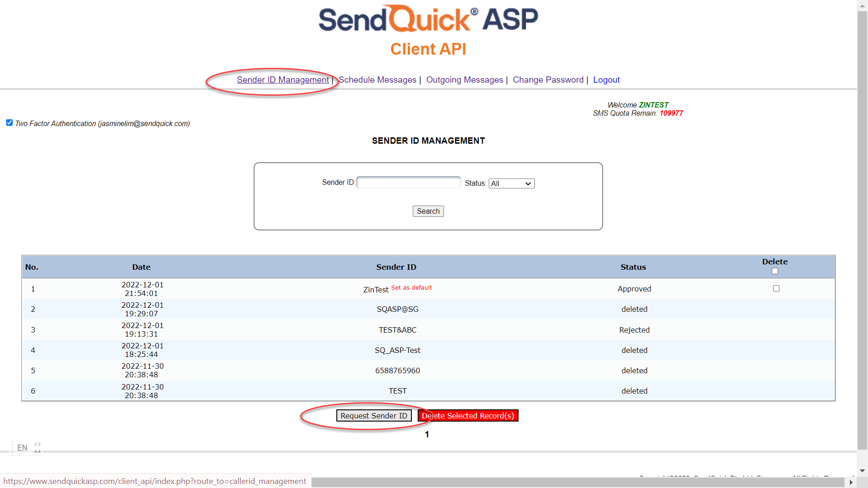Click the TEST sender ID in row 6
This screenshot has height=488, width=868.
[397, 391]
